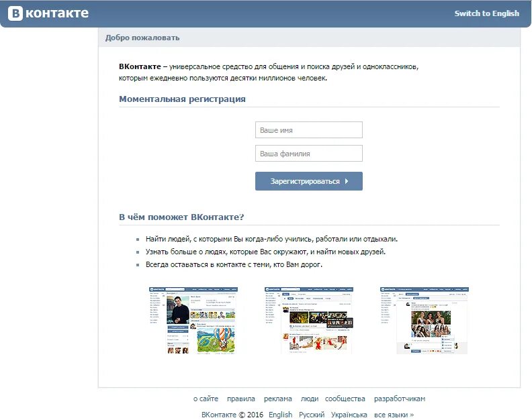Open the о сайте footer link
532x420 pixels.
[206, 399]
